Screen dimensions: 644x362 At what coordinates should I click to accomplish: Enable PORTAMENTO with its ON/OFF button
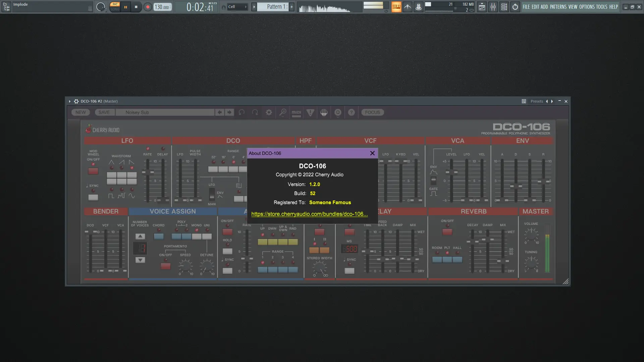point(165,266)
